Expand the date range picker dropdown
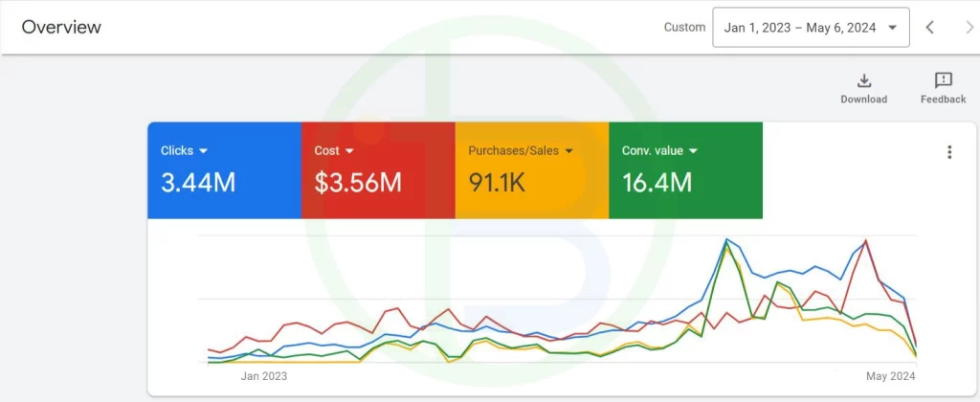This screenshot has width=980, height=402. coord(892,28)
